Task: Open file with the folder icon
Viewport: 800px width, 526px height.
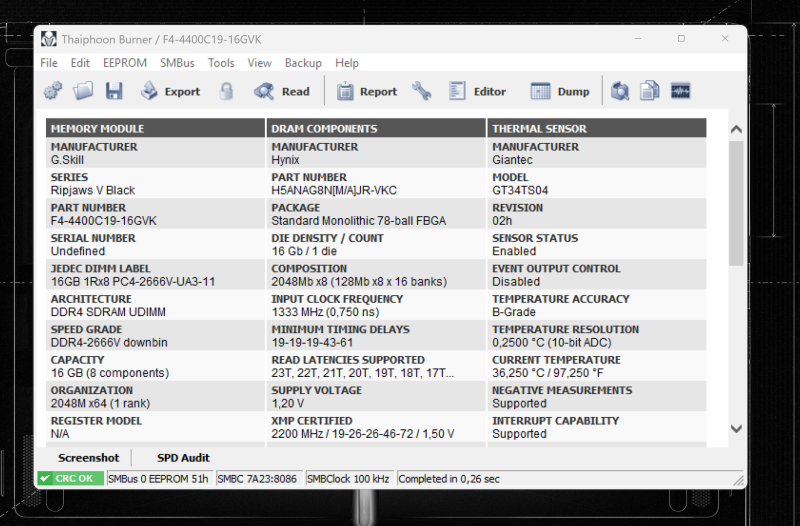Action: (83, 91)
